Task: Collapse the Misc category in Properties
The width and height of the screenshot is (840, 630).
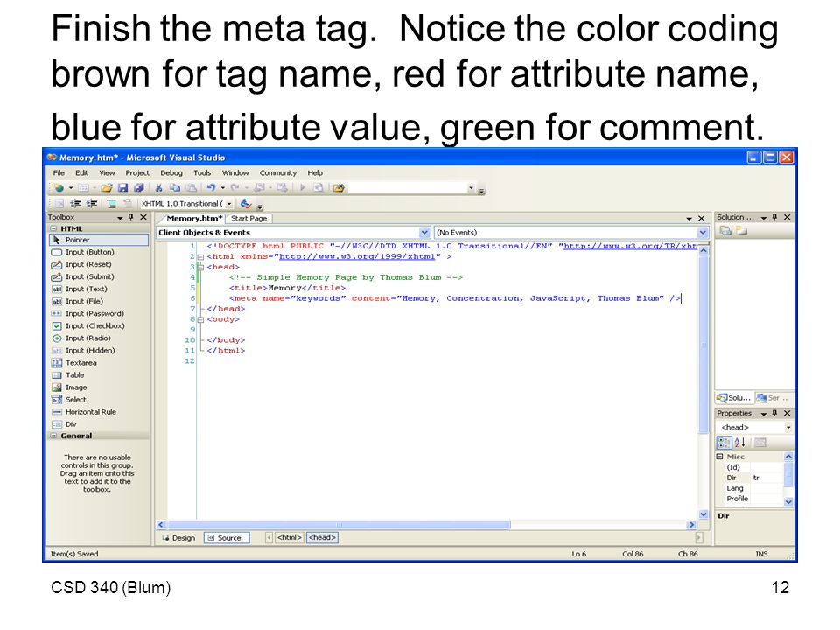Action: pyautogui.click(x=720, y=457)
